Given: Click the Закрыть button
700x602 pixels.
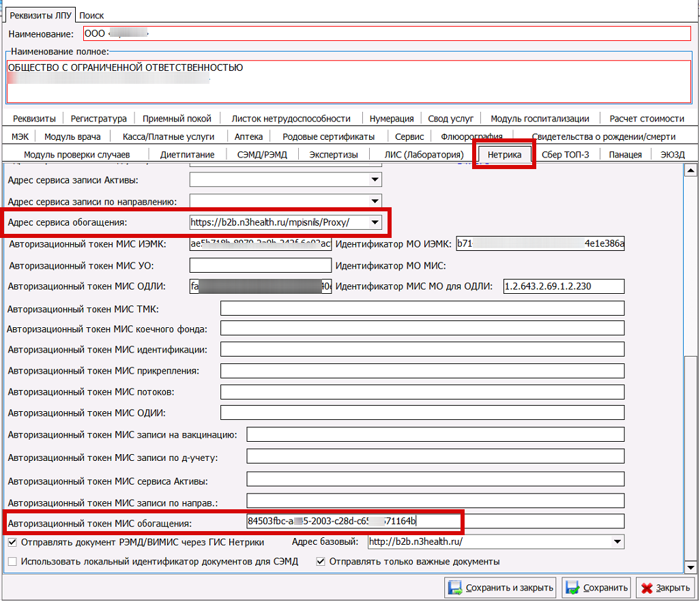Looking at the screenshot, I should tap(665, 588).
